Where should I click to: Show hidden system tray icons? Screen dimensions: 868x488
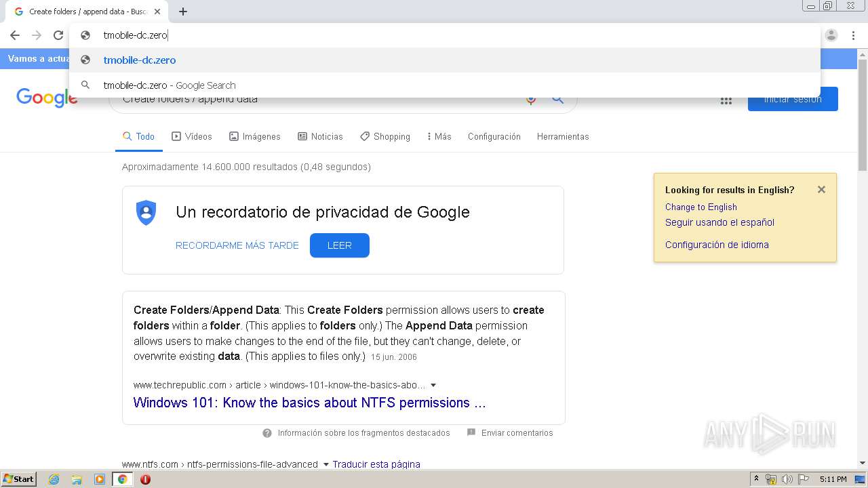(x=756, y=479)
